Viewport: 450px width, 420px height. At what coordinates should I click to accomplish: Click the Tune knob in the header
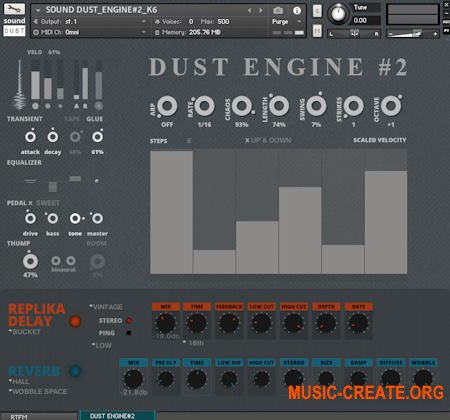coord(338,14)
